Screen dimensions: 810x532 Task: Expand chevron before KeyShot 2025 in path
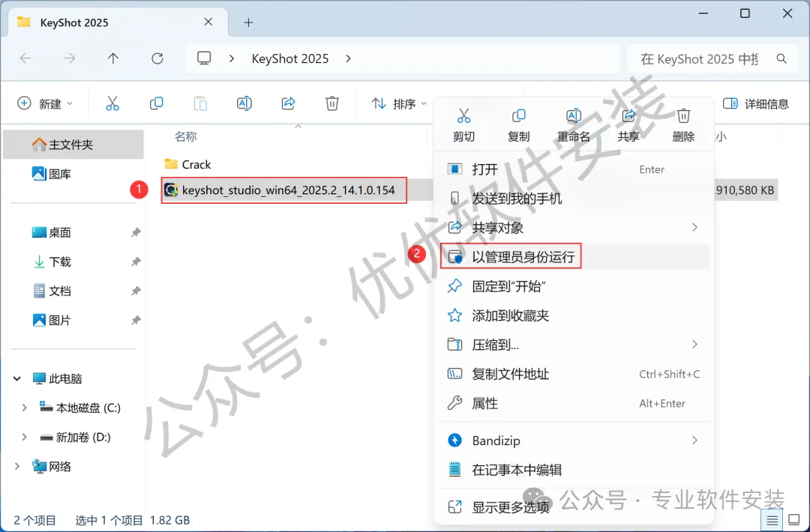[232, 59]
